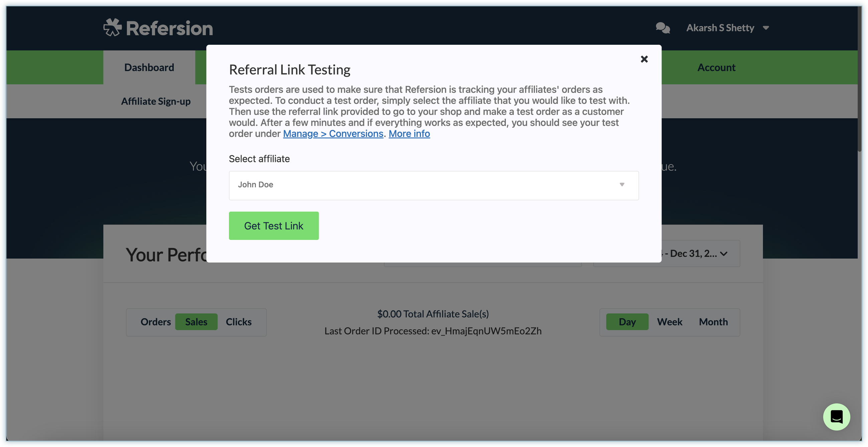The image size is (868, 447).
Task: Open the More info link
Action: [x=409, y=134]
